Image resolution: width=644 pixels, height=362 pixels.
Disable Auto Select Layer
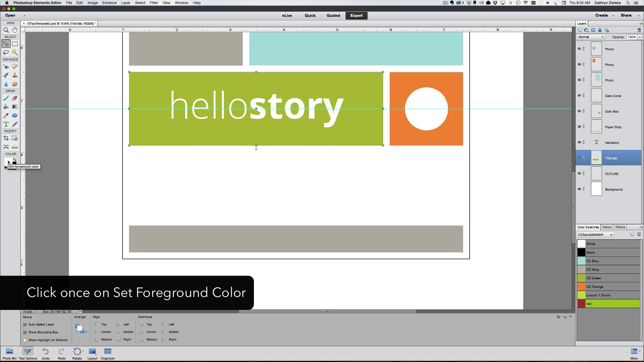point(25,324)
